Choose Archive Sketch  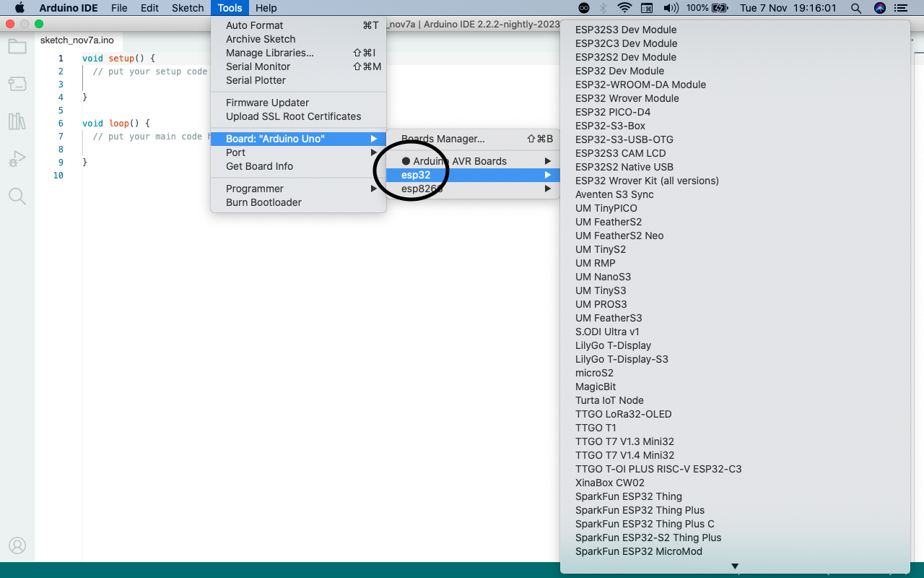298,39
